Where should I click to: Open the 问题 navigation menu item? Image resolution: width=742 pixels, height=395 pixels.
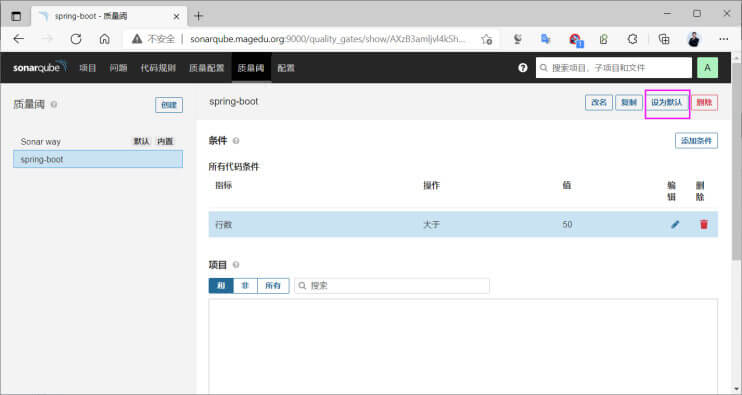tap(118, 68)
